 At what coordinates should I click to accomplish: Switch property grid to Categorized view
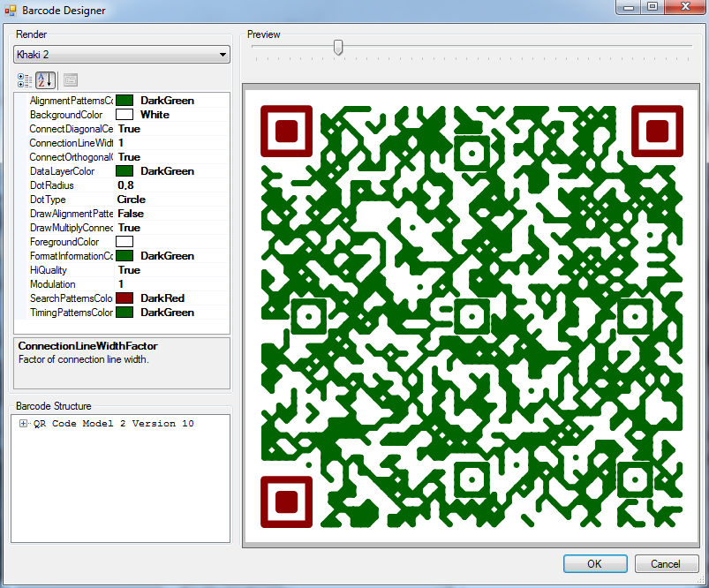[x=25, y=80]
